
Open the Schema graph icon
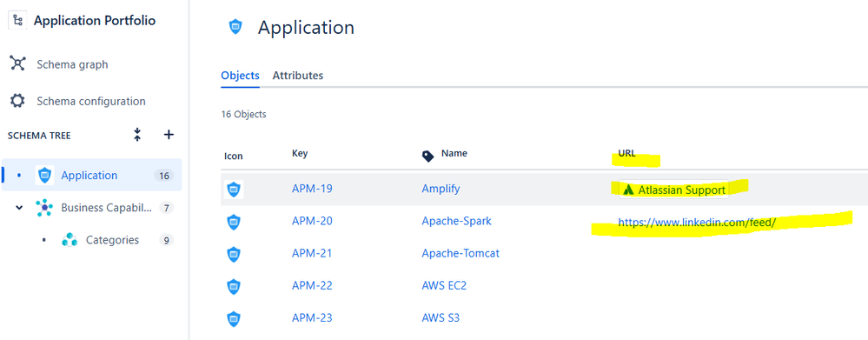[17, 63]
